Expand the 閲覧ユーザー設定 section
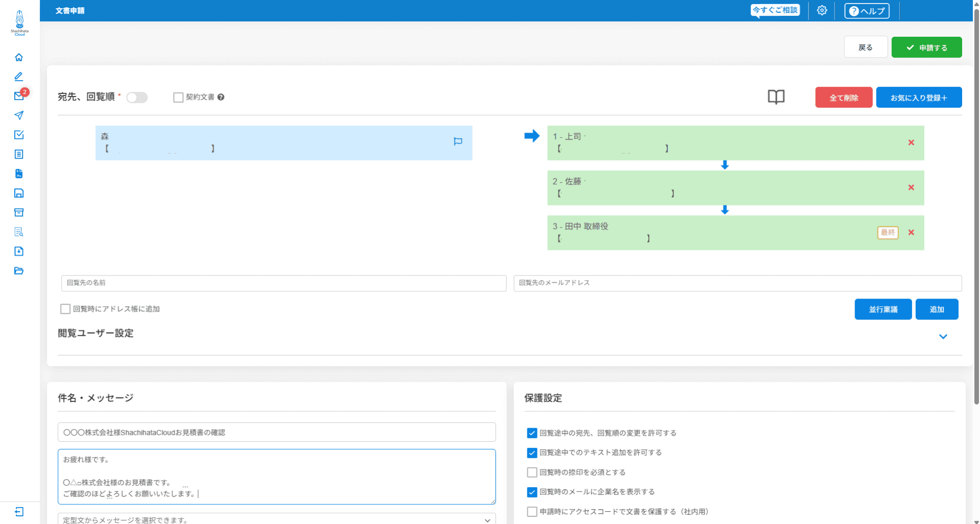Screen dimensions: 980x524 (x=943, y=337)
